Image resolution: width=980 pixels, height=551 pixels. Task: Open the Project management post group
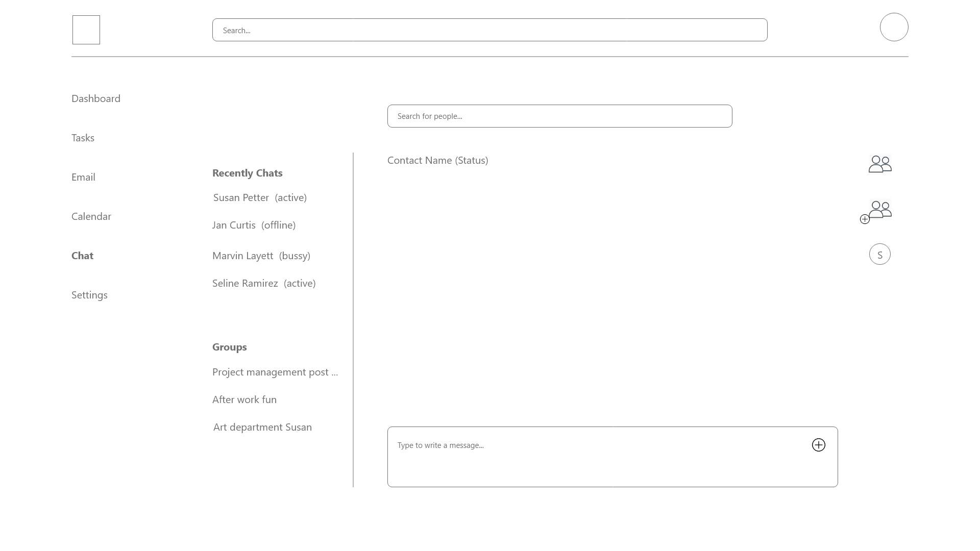click(x=275, y=372)
